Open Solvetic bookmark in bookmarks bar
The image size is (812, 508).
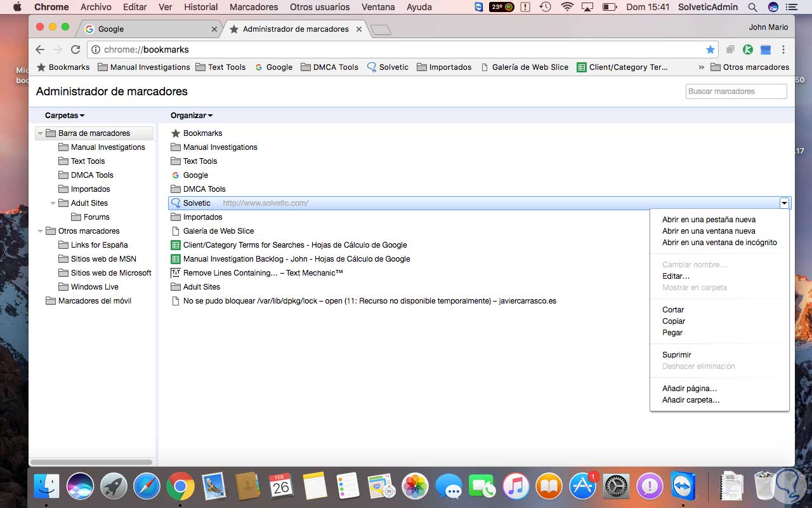(x=388, y=67)
